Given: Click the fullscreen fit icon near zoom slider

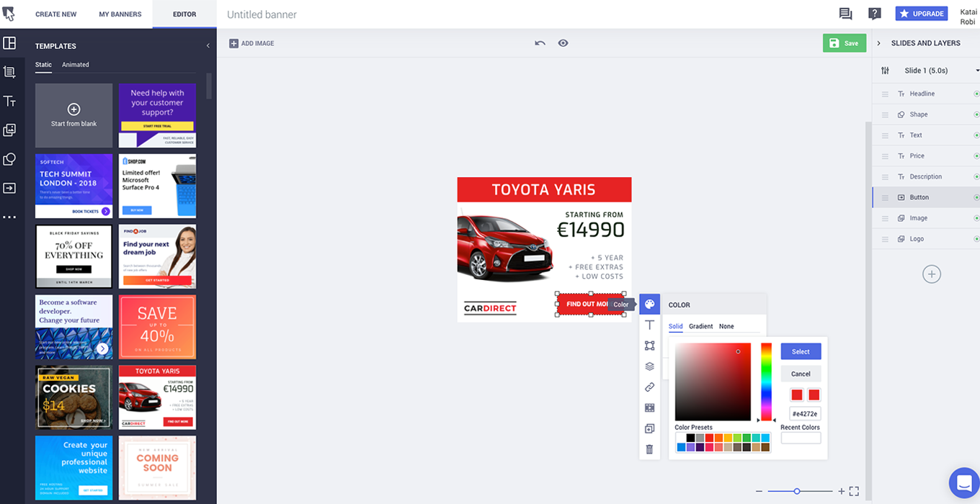Looking at the screenshot, I should click(x=854, y=491).
